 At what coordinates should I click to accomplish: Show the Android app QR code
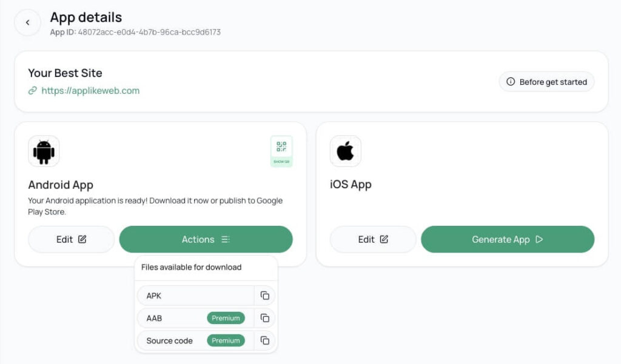281,151
